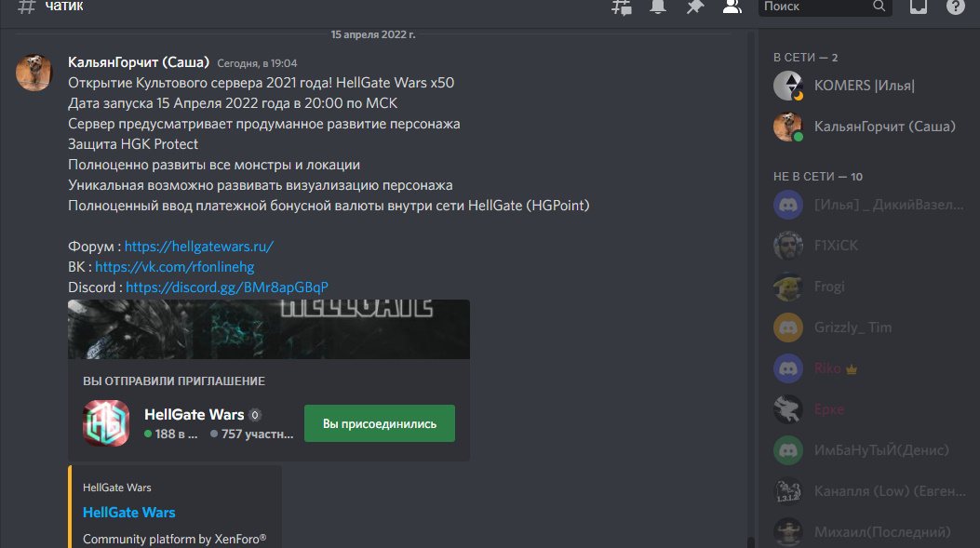Viewport: 980px width, 548px height.
Task: Open the discord.gg invite link
Action: [x=227, y=287]
